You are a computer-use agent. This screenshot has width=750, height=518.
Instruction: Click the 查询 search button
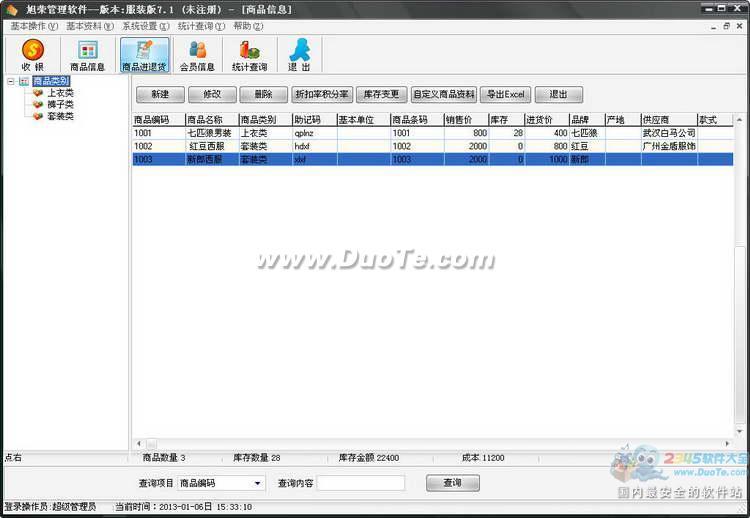[x=452, y=483]
